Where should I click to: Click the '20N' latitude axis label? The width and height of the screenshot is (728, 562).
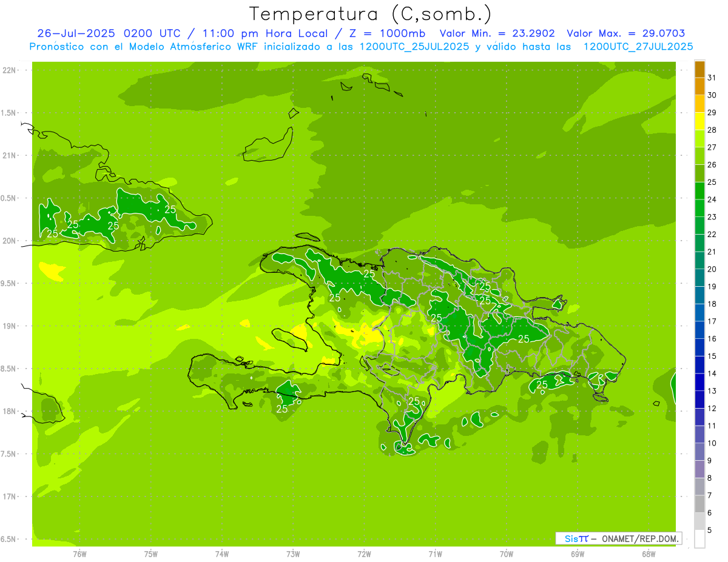[10, 241]
